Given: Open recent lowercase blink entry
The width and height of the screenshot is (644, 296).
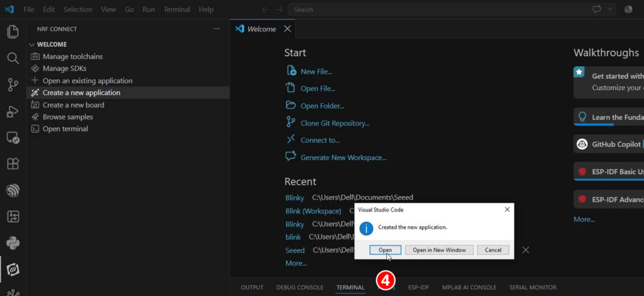Looking at the screenshot, I should 293,237.
